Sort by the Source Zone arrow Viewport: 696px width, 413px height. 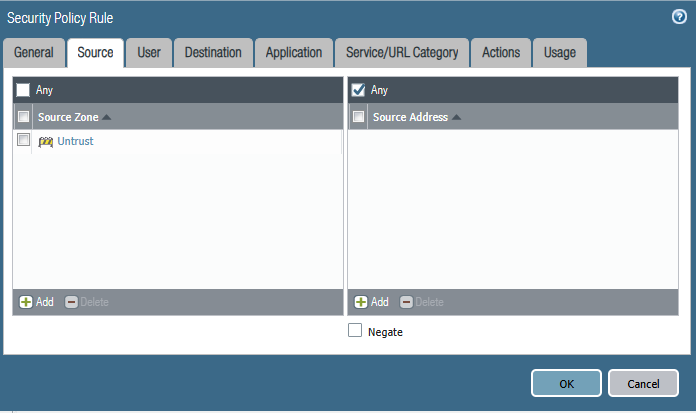click(x=107, y=117)
